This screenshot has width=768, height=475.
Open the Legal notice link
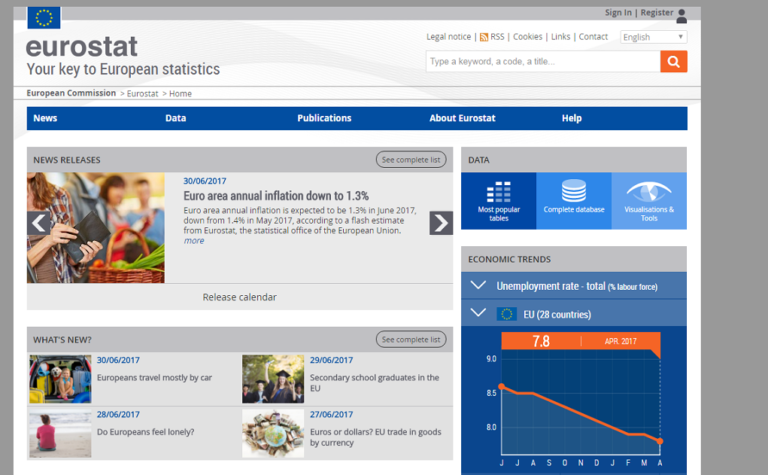click(x=448, y=37)
